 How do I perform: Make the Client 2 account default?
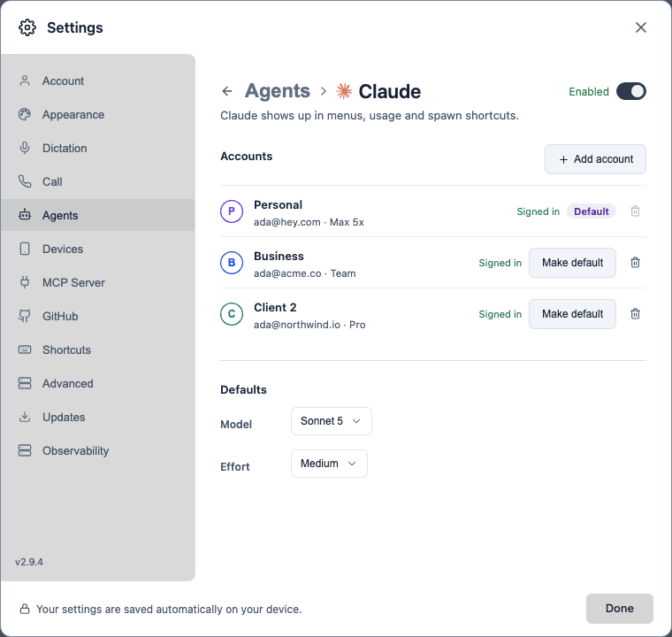pyautogui.click(x=572, y=314)
